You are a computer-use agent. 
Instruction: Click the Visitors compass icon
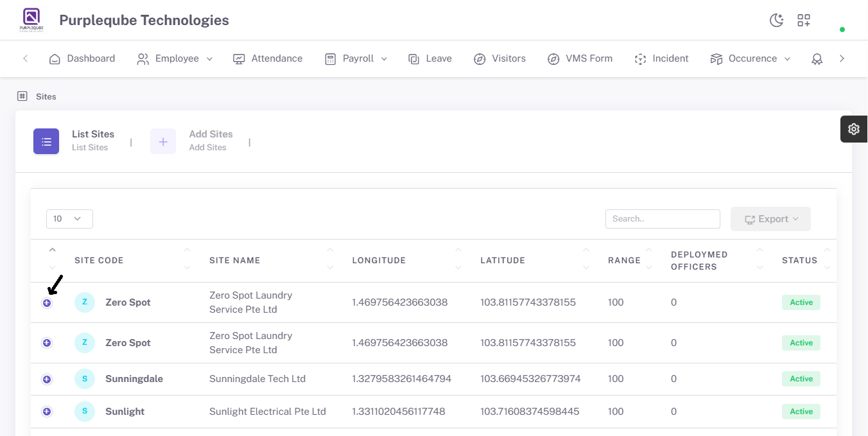click(x=480, y=59)
